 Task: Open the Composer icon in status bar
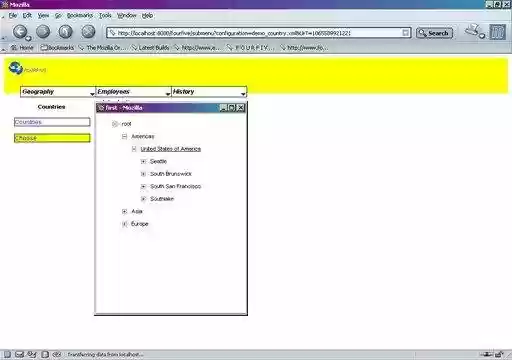[32, 354]
